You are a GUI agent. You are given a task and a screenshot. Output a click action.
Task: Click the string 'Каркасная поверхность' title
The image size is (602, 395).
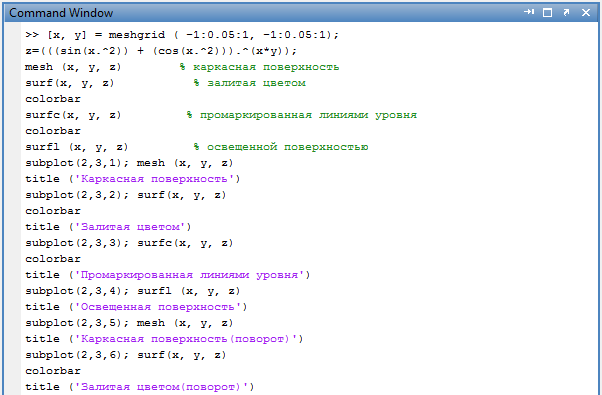coord(154,179)
